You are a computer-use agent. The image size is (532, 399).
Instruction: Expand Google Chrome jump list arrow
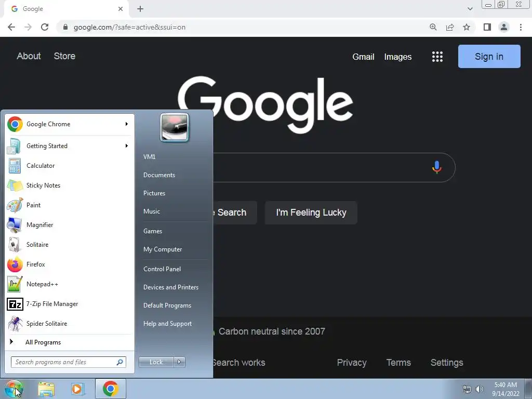(127, 124)
